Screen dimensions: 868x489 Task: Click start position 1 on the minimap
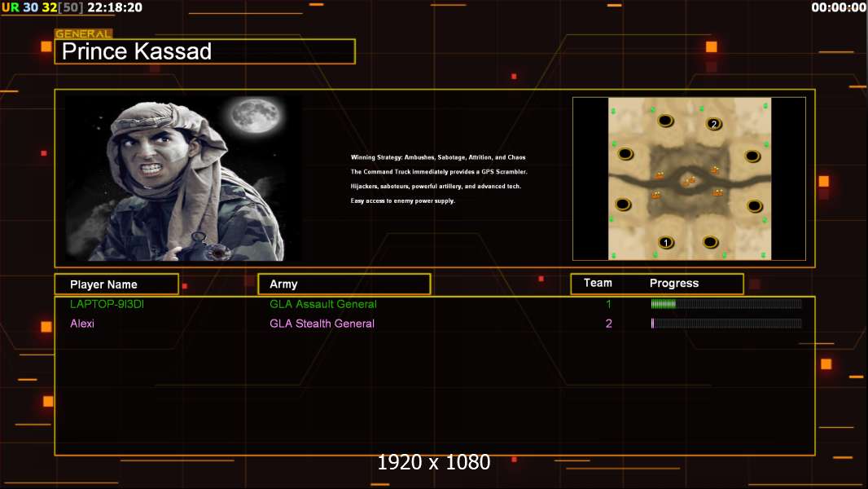[666, 243]
